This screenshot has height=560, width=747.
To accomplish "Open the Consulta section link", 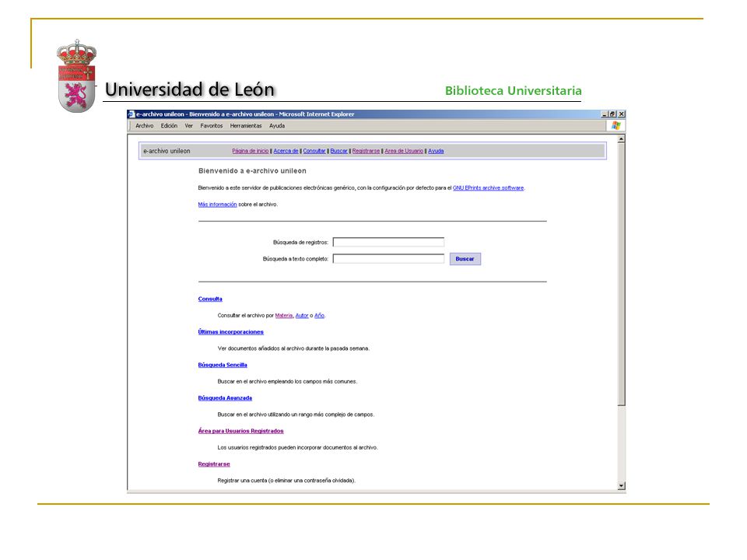I will coord(210,299).
